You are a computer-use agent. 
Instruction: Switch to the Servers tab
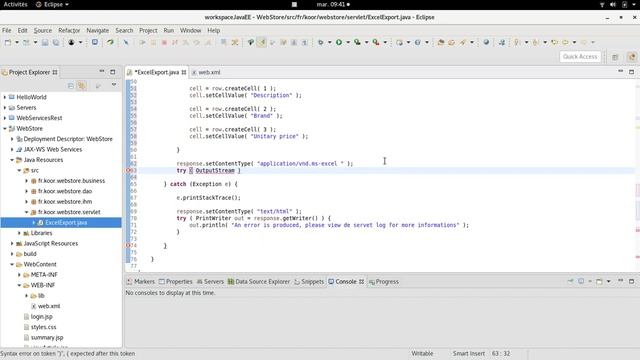(210, 282)
